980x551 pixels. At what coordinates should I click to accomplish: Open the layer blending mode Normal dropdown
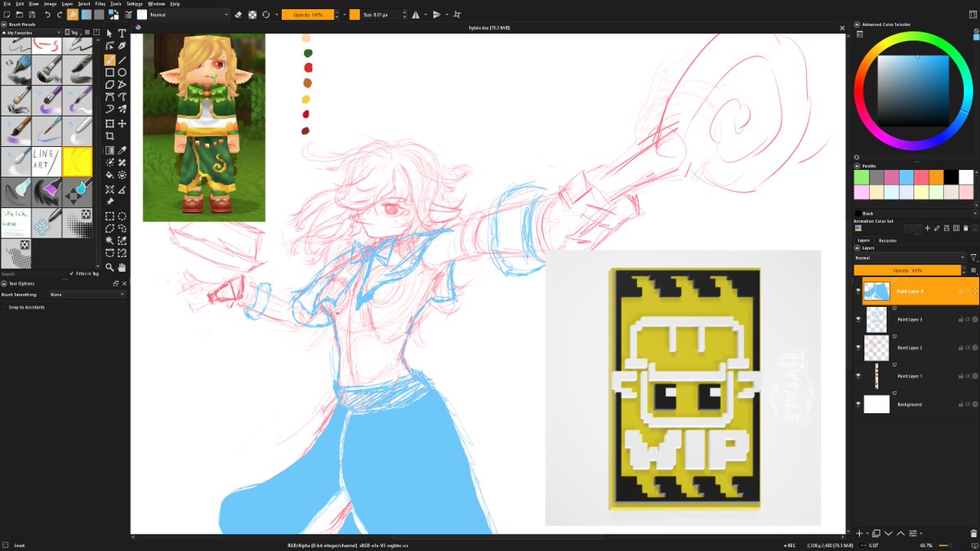click(910, 257)
